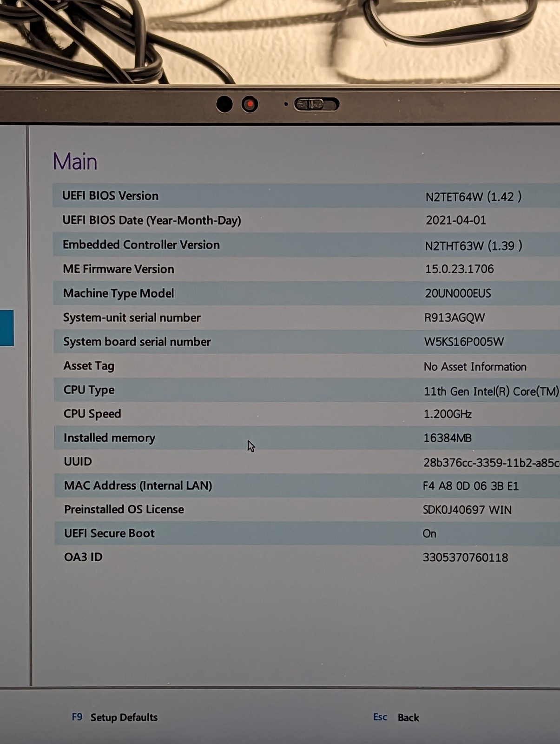Select the 11th Gen Intel(R) Core(TM) value
The height and width of the screenshot is (744, 560).
click(x=491, y=392)
